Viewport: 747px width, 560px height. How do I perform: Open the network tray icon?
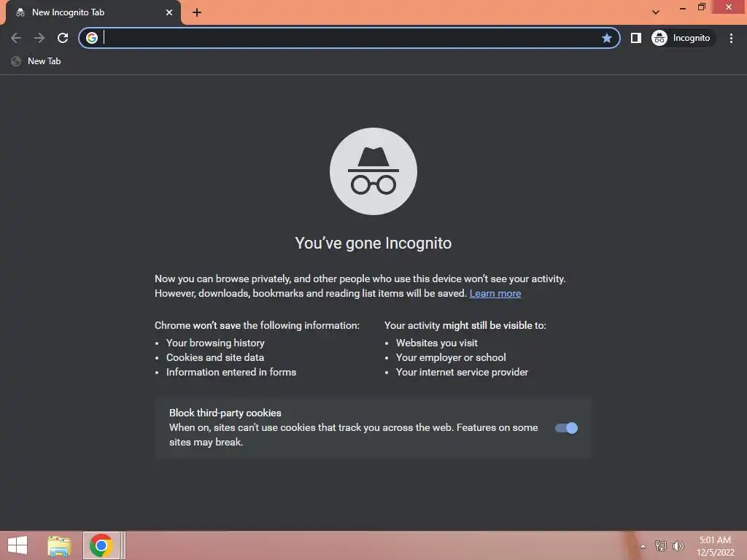point(660,545)
